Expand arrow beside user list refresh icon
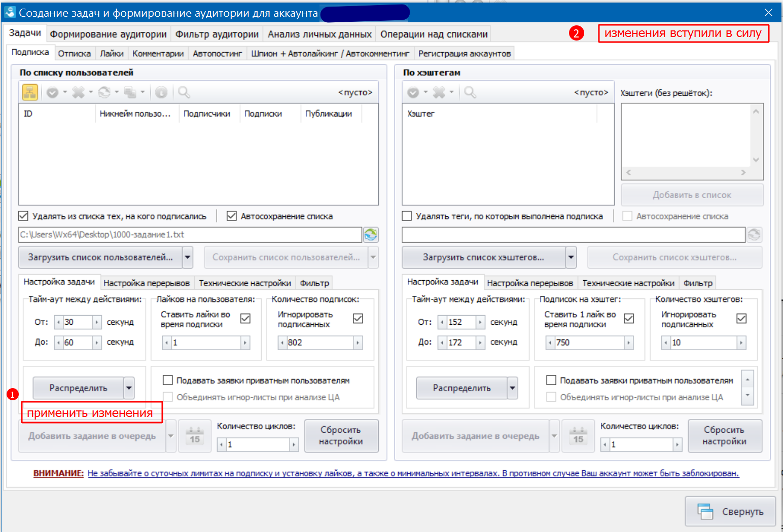Image resolution: width=783 pixels, height=532 pixels. [117, 92]
